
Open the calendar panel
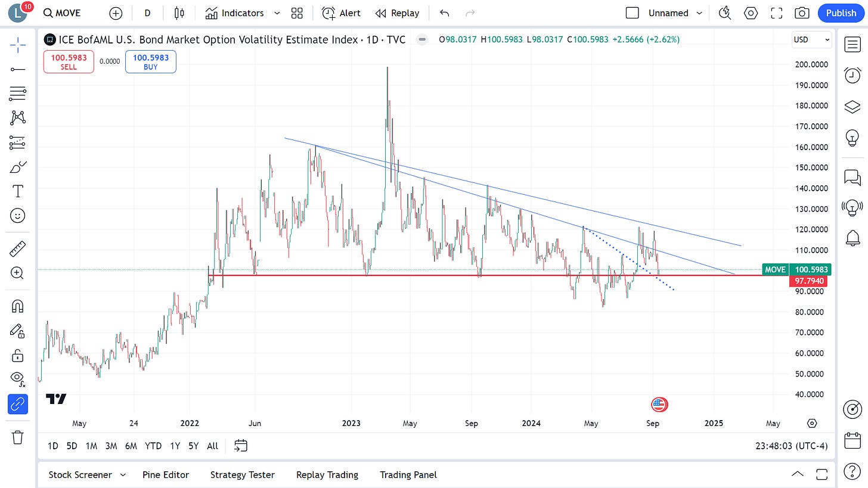[852, 442]
